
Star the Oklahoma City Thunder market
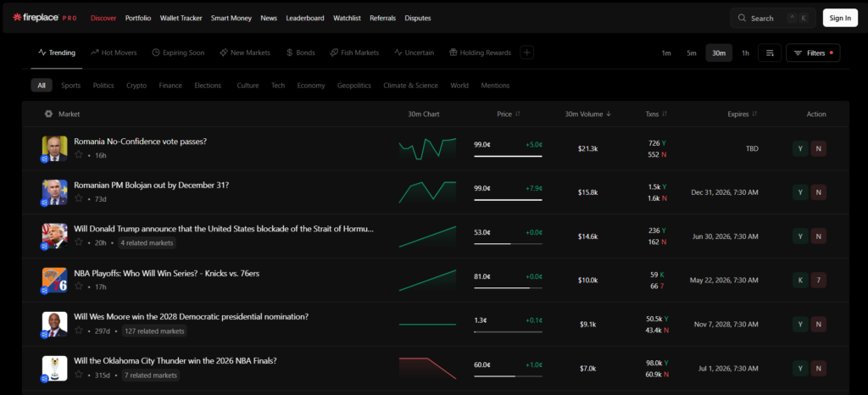(79, 376)
